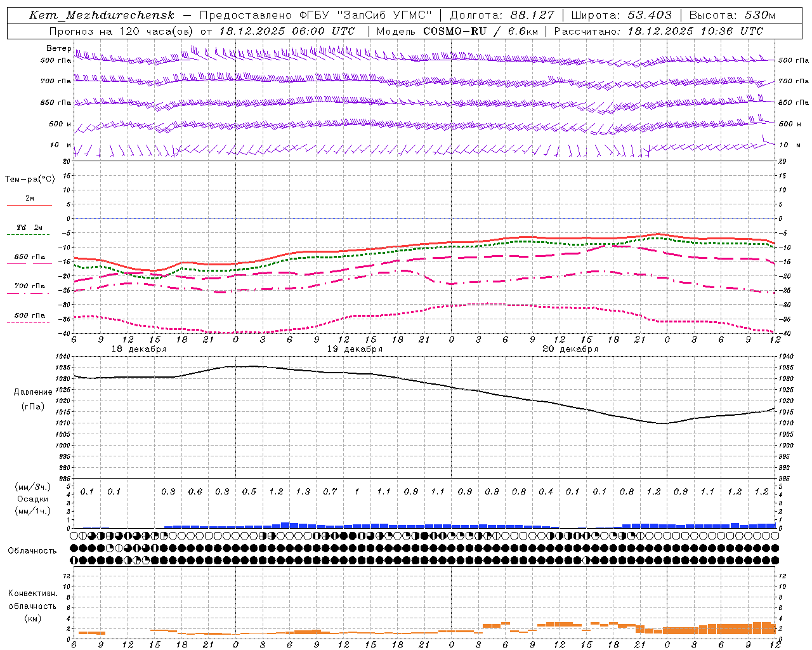Viewport: 812px width, 650px height.
Task: Click the Облачность cloudiness label
Action: [32, 551]
